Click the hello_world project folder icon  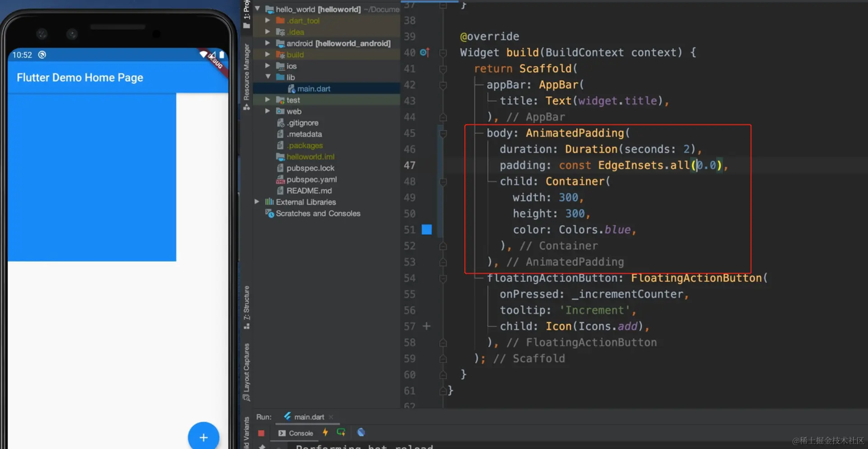click(x=270, y=9)
